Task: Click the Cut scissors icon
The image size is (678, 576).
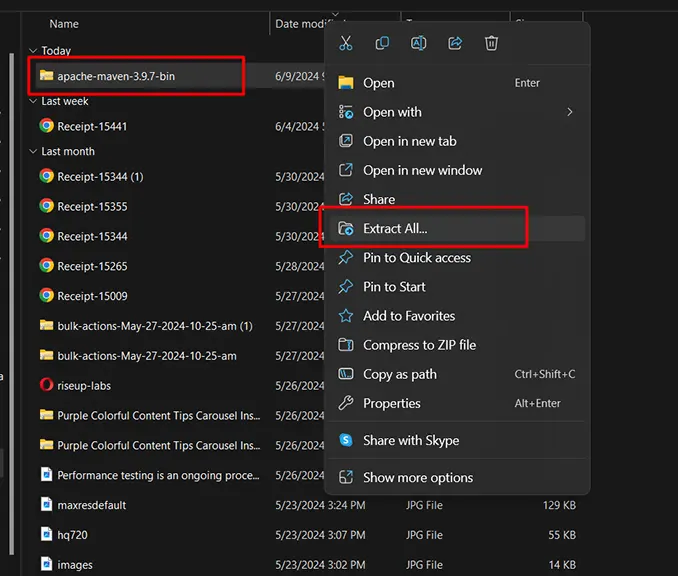Action: point(346,43)
